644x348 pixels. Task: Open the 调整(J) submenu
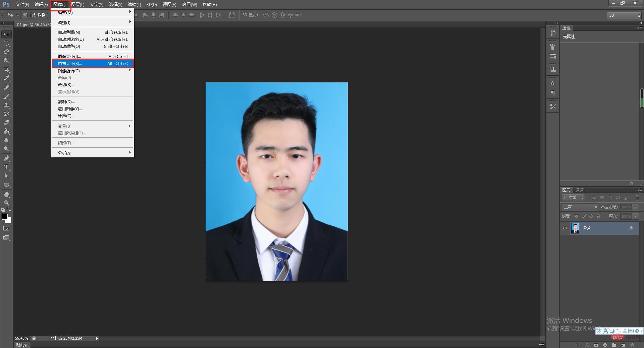coord(93,22)
